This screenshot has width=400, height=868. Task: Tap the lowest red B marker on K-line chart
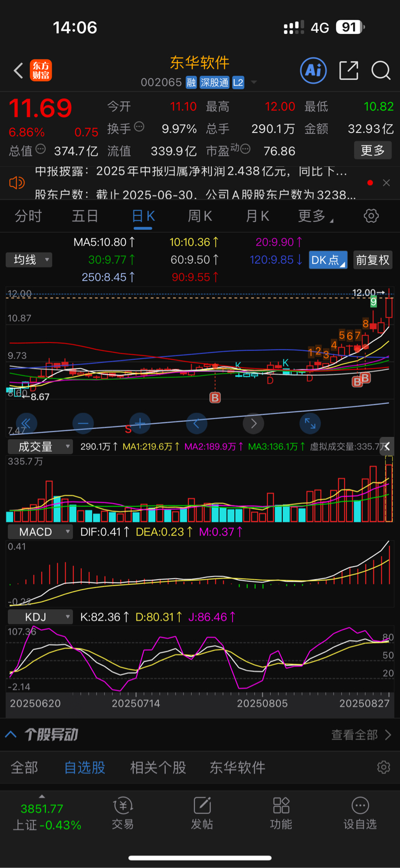215,398
